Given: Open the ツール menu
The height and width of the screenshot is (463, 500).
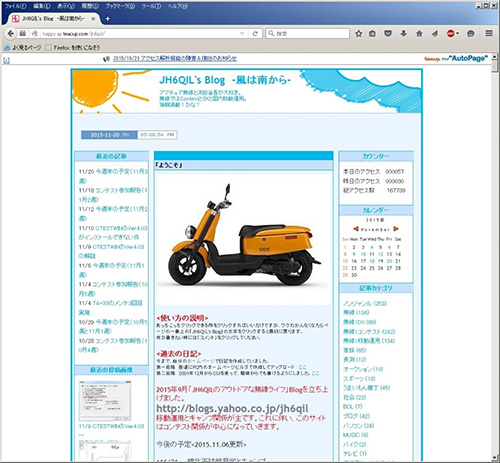Looking at the screenshot, I should [x=151, y=6].
